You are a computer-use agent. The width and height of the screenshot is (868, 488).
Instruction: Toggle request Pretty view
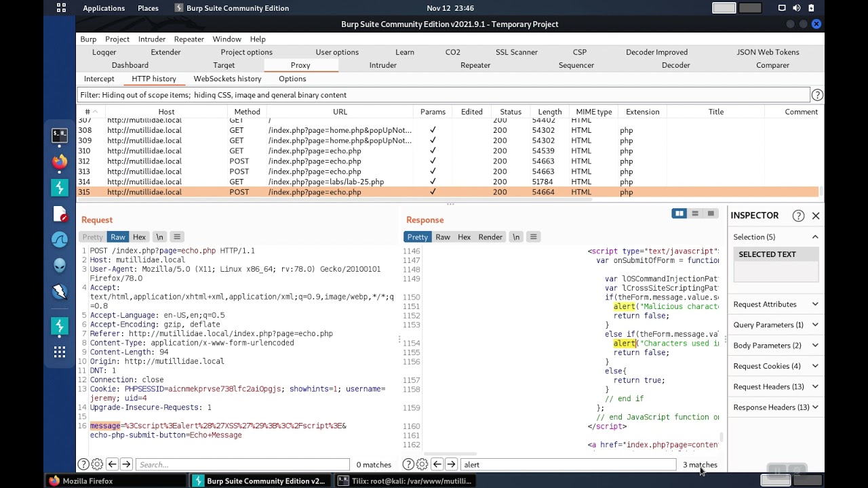(x=93, y=237)
